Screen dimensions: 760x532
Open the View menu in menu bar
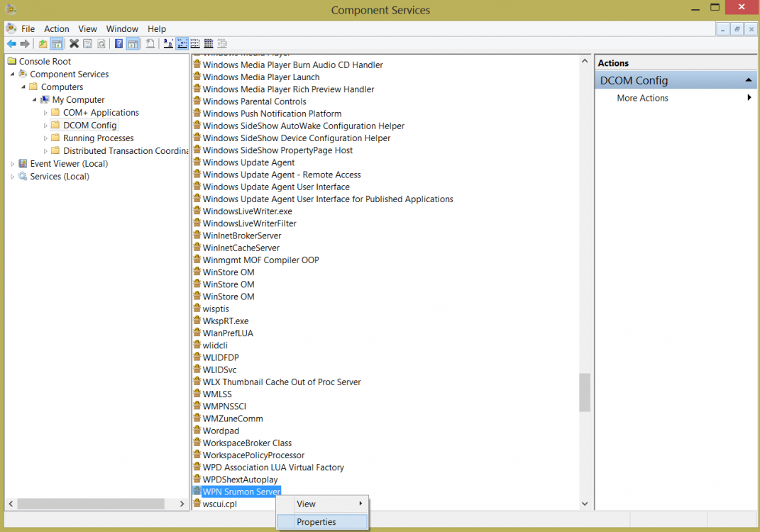coord(88,29)
